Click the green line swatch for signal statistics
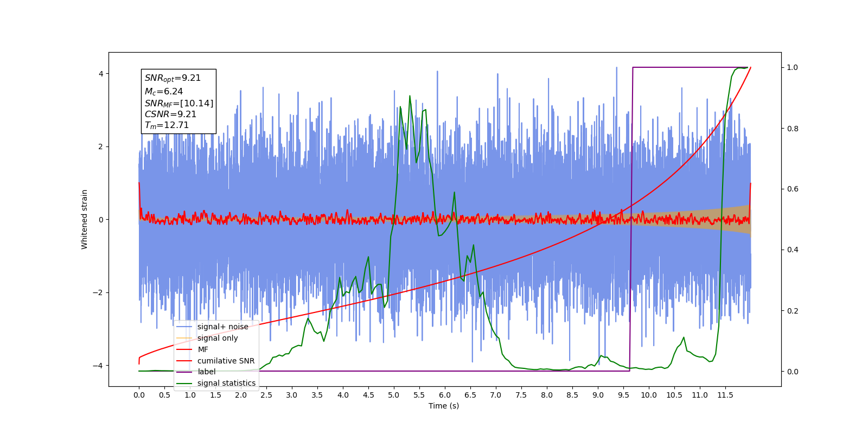This screenshot has height=434, width=868. click(x=184, y=383)
